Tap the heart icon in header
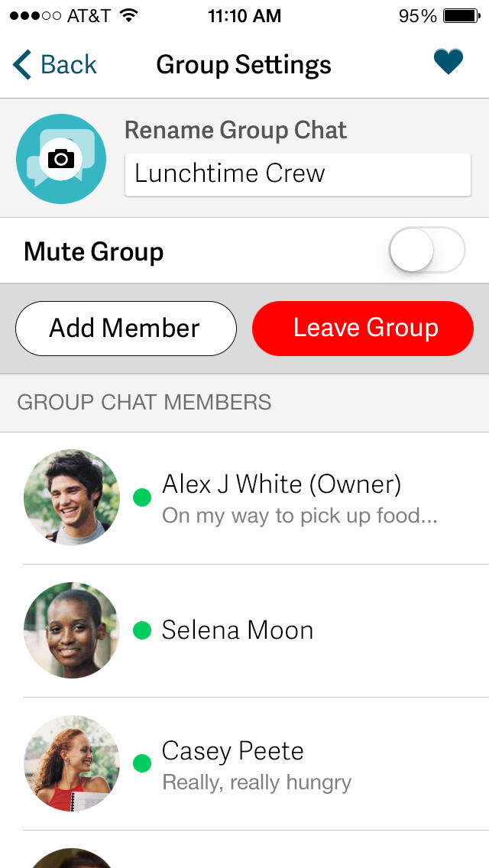The height and width of the screenshot is (868, 489). (449, 63)
